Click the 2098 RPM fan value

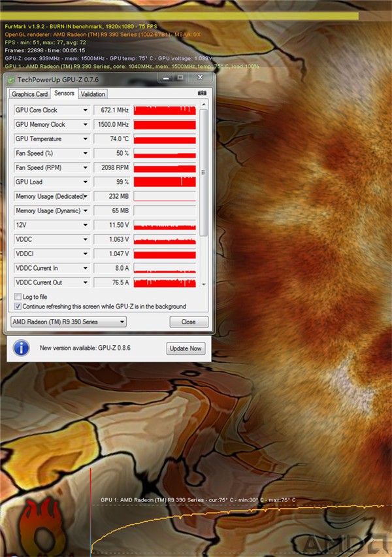click(112, 167)
